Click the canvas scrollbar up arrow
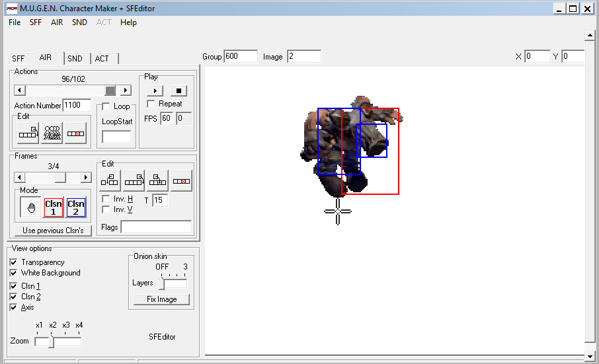This screenshot has height=364, width=599. coord(590,36)
